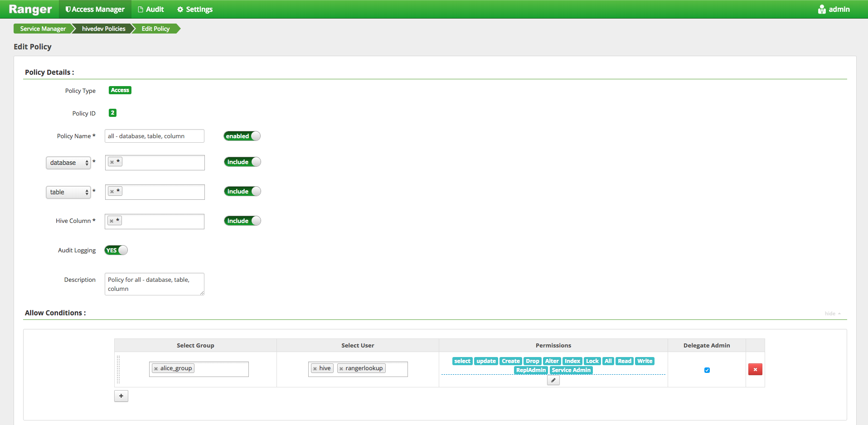Screen dimensions: 868x425
Task: Click the select permission tag
Action: pos(462,361)
